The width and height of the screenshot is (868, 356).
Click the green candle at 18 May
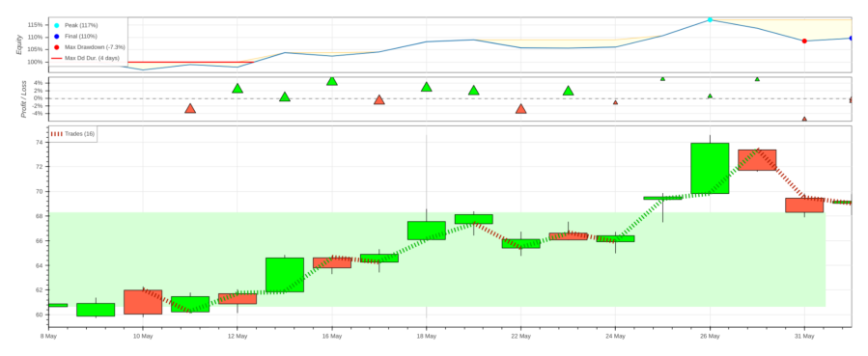coord(426,231)
